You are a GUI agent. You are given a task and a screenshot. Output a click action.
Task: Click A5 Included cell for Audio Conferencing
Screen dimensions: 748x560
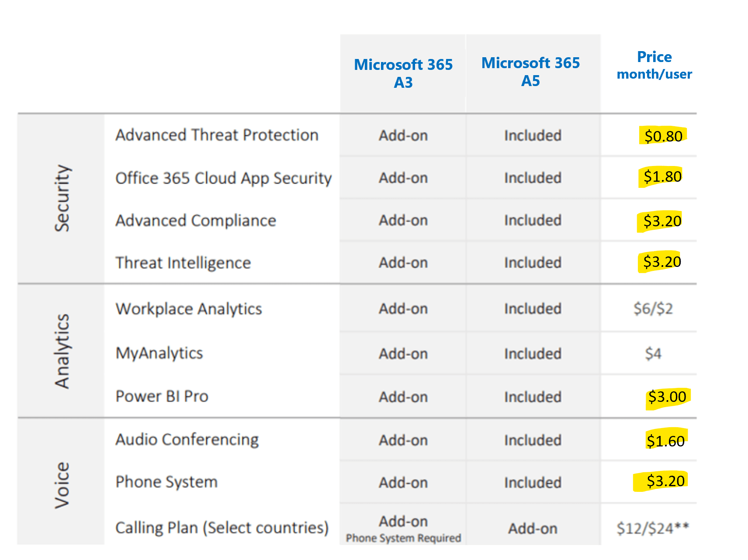point(533,440)
